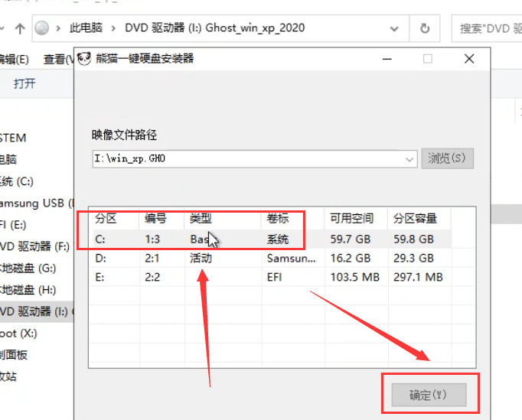Confirm with the 确定(Y) button
Viewport: 522px width, 420px height.
pyautogui.click(x=429, y=395)
